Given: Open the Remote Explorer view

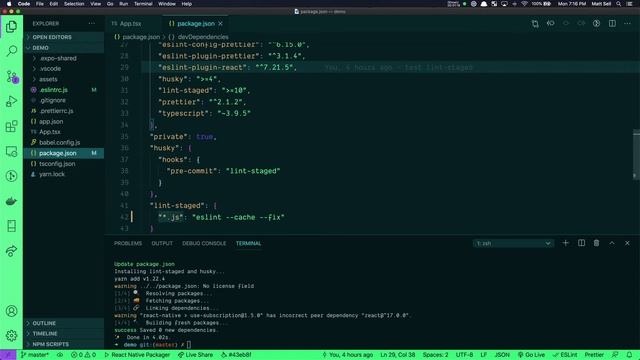Looking at the screenshot, I should [x=11, y=151].
